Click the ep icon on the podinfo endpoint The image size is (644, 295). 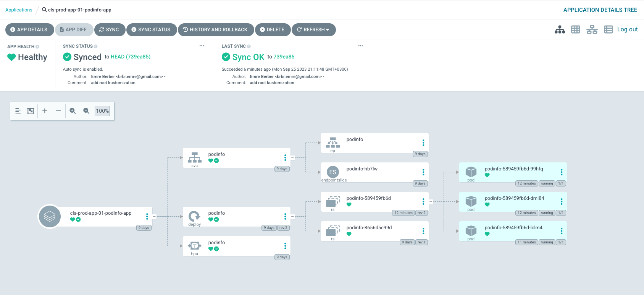pos(333,143)
